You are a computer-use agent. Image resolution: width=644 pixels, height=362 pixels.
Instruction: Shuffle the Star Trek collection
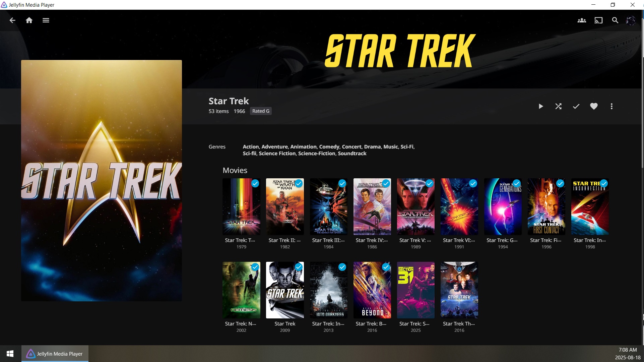[558, 106]
